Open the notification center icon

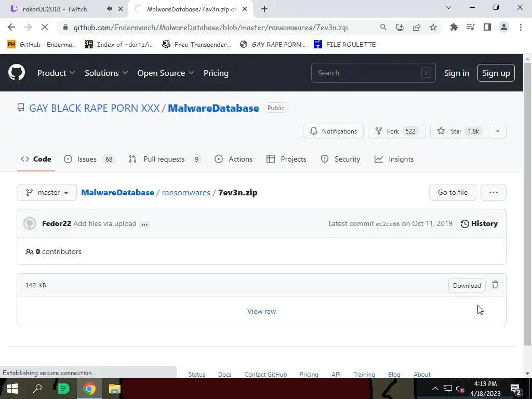pos(516,389)
